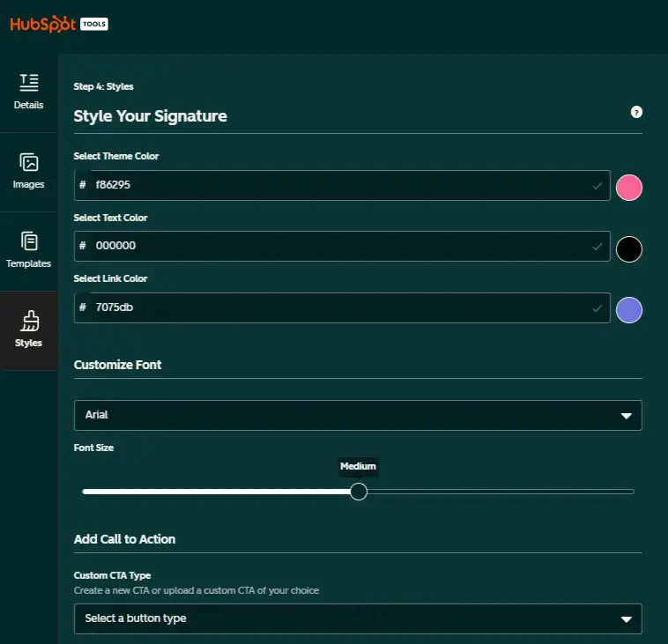668x644 pixels.
Task: Click the Customize Font heading
Action: tap(117, 365)
